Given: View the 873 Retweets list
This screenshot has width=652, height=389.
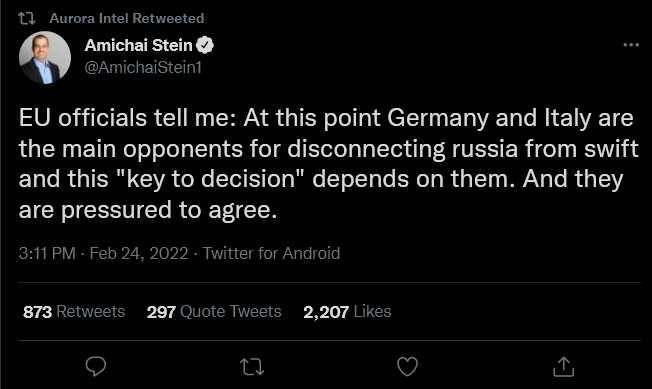Looking at the screenshot, I should 74,311.
